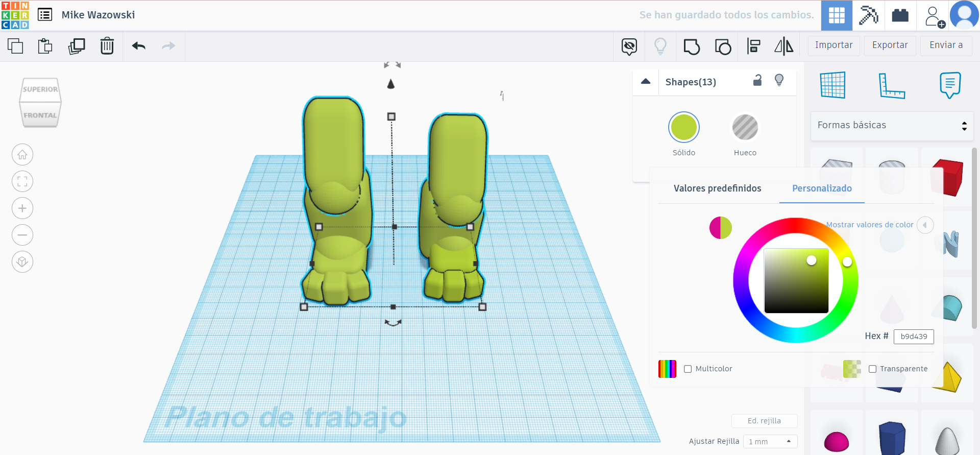
Task: Invite a collaborator
Action: (935, 16)
